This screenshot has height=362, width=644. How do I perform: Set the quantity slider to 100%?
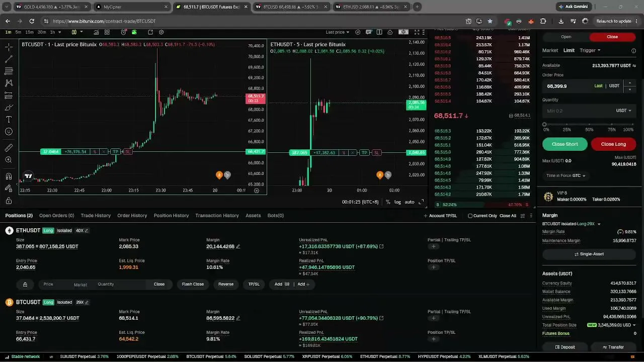click(633, 125)
